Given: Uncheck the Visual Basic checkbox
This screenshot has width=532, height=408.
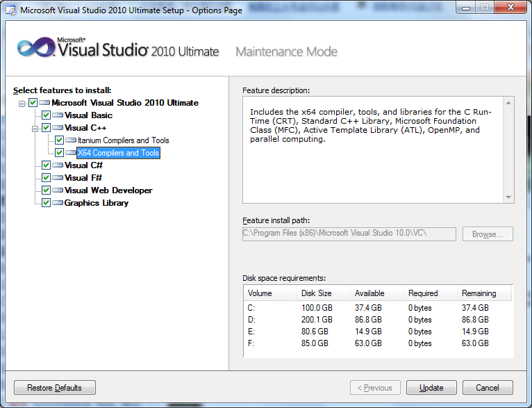Looking at the screenshot, I should click(x=46, y=115).
